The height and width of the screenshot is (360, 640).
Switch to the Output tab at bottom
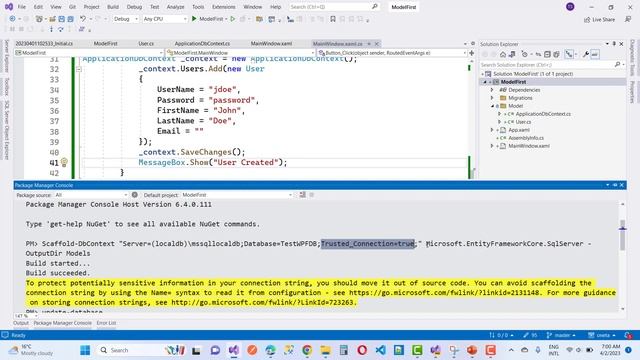tap(21, 323)
